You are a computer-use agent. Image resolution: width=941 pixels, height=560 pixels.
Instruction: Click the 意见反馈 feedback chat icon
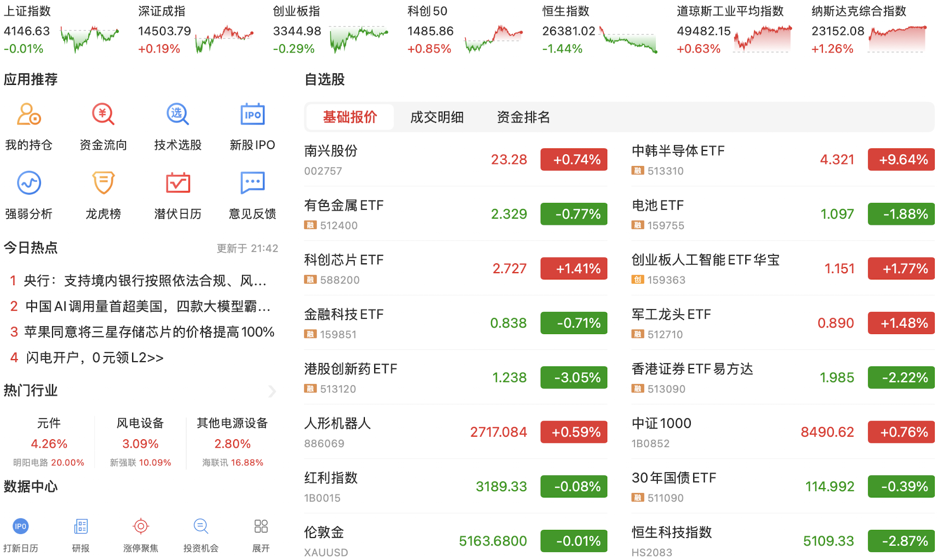252,183
